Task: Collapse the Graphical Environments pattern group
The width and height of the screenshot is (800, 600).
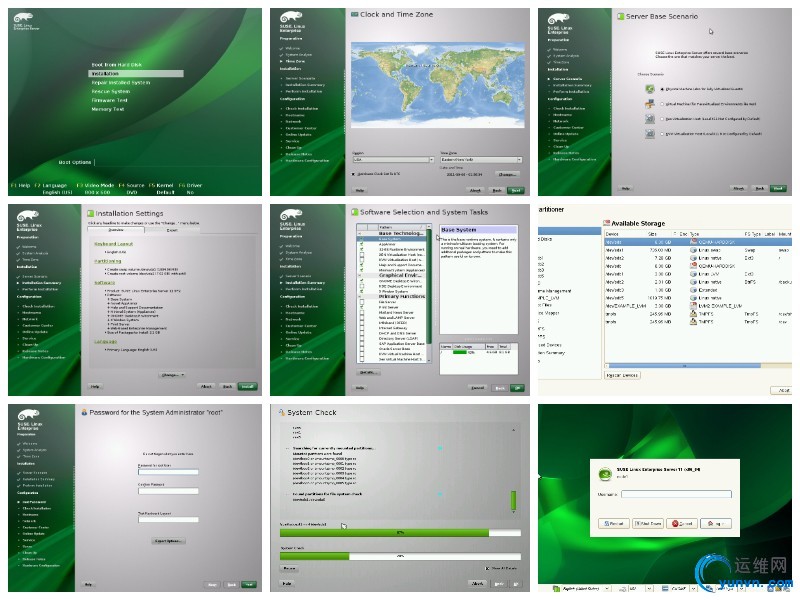Action: (360, 275)
